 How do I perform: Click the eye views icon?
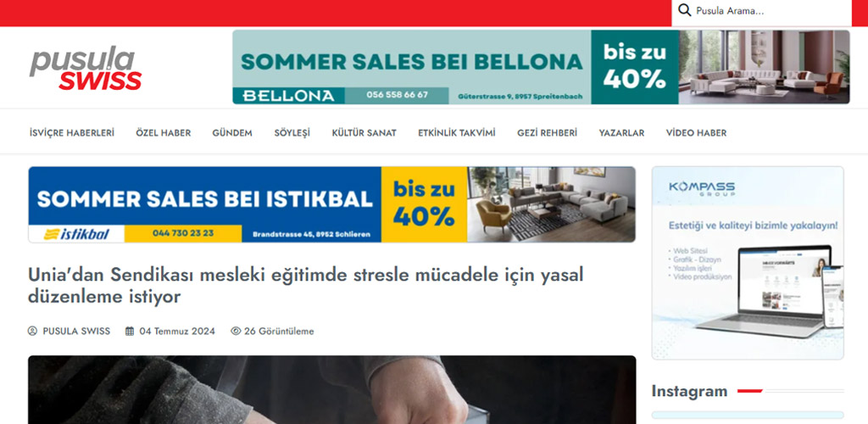pyautogui.click(x=236, y=331)
